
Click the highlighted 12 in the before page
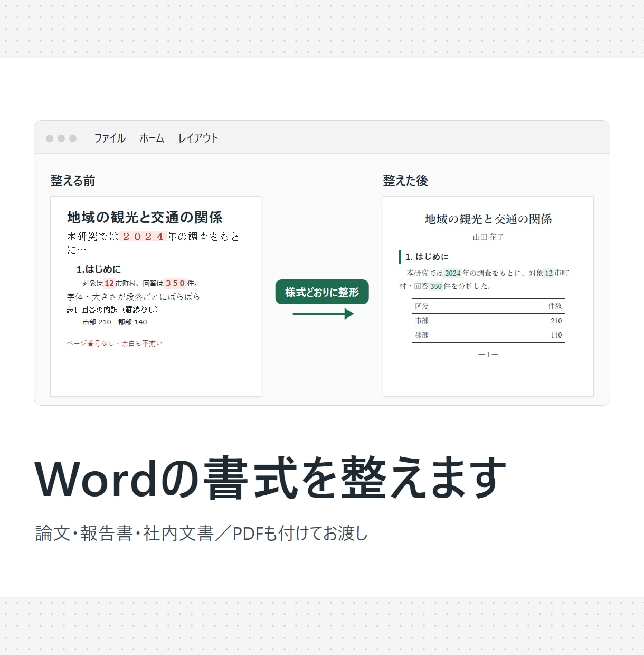109,283
